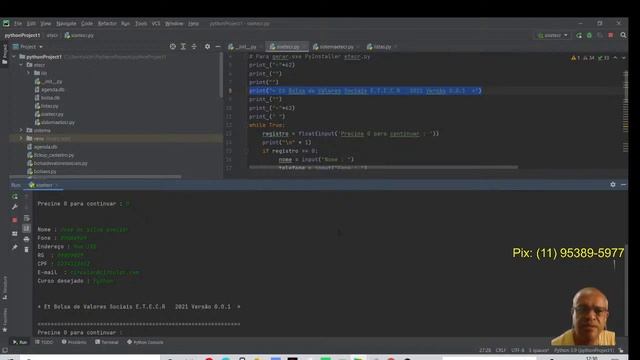The width and height of the screenshot is (640, 360).
Task: Expand the venv folder
Action: click(21, 138)
